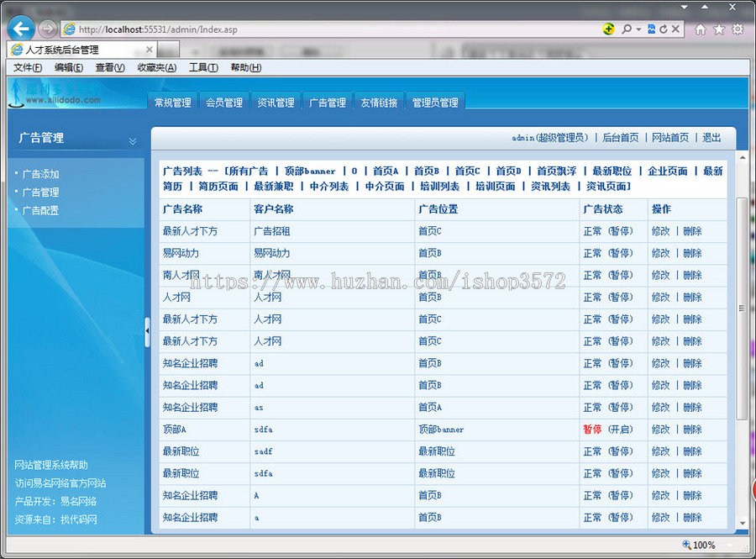Screen dimensions: 756x559
Task: Click the browser forward arrow button
Action: pos(47,29)
